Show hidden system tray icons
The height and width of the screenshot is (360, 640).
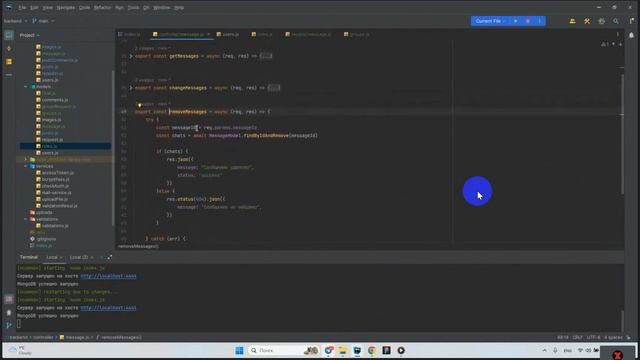(544, 351)
